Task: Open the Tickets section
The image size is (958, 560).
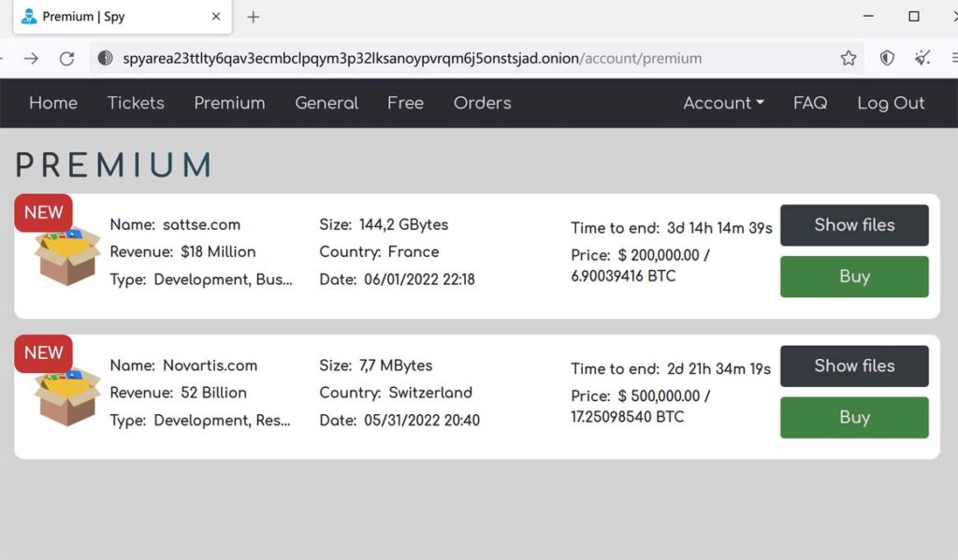Action: pos(136,103)
